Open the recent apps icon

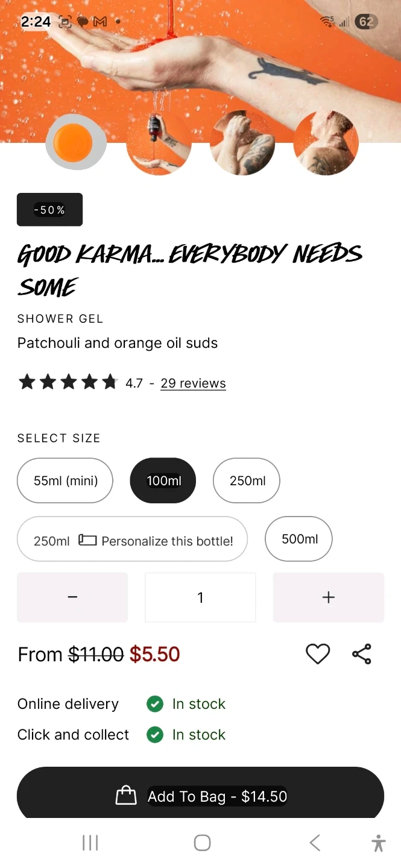point(90,843)
